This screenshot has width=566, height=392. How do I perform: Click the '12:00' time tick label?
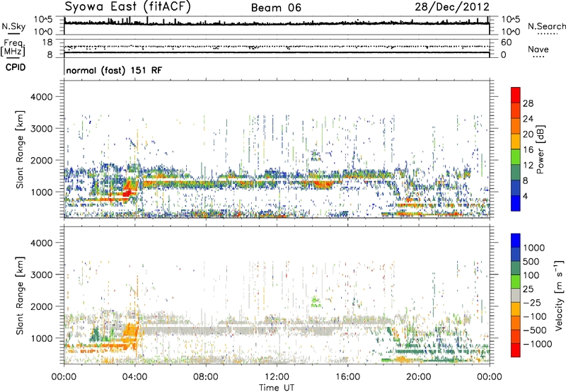pos(277,377)
